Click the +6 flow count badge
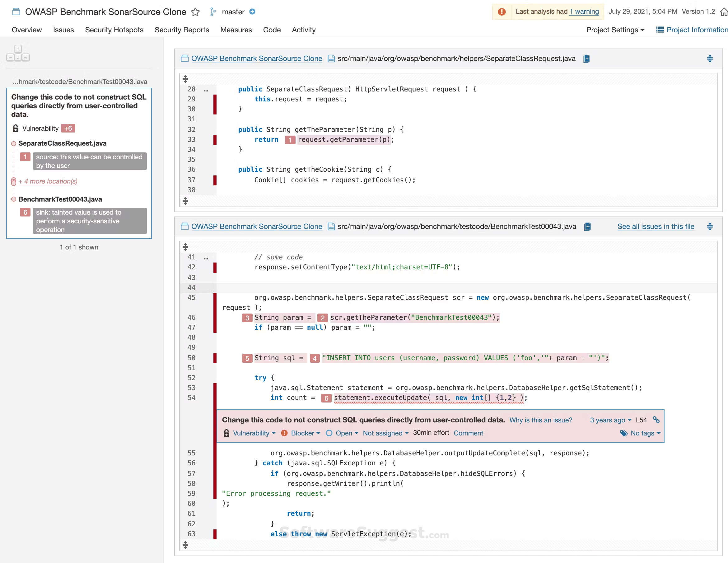 [x=68, y=128]
